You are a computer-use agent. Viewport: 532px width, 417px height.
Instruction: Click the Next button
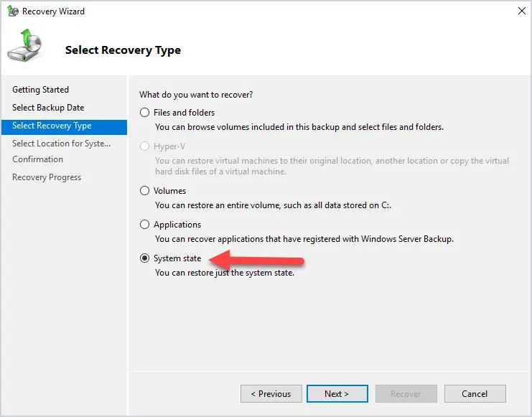(x=337, y=393)
